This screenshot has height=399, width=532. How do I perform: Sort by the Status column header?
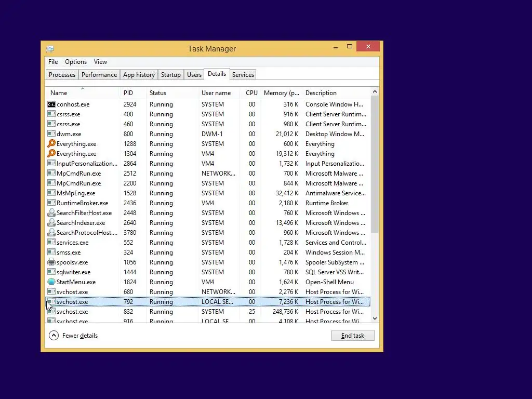pyautogui.click(x=172, y=92)
